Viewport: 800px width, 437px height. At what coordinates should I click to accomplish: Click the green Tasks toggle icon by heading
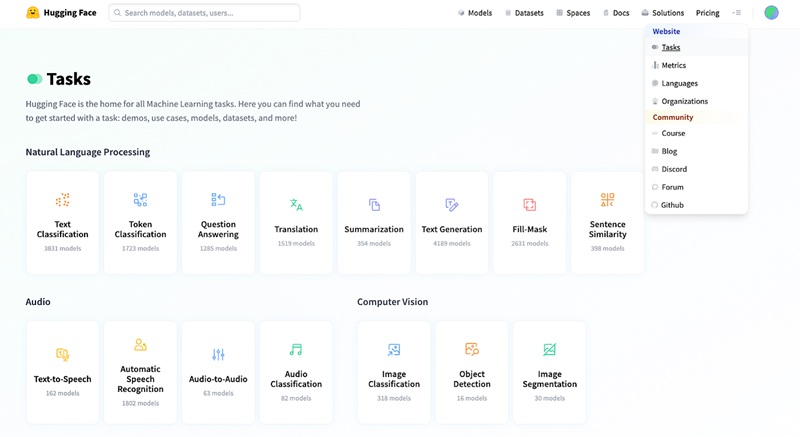[x=35, y=79]
